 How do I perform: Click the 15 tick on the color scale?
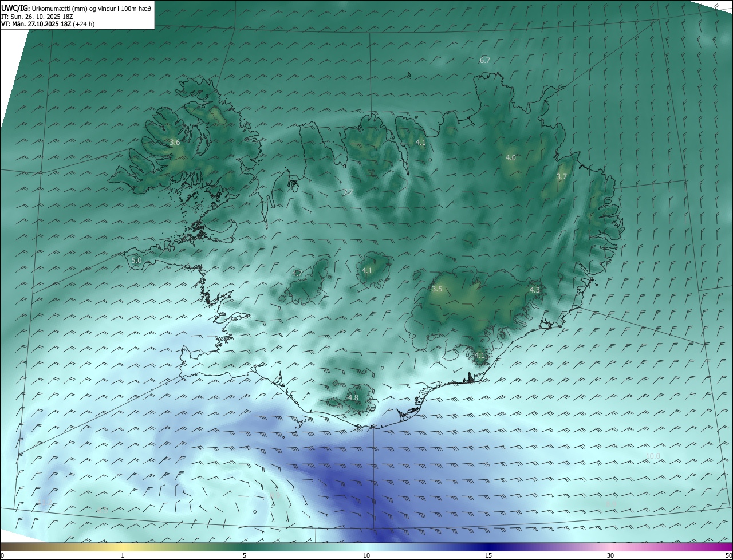pyautogui.click(x=488, y=555)
